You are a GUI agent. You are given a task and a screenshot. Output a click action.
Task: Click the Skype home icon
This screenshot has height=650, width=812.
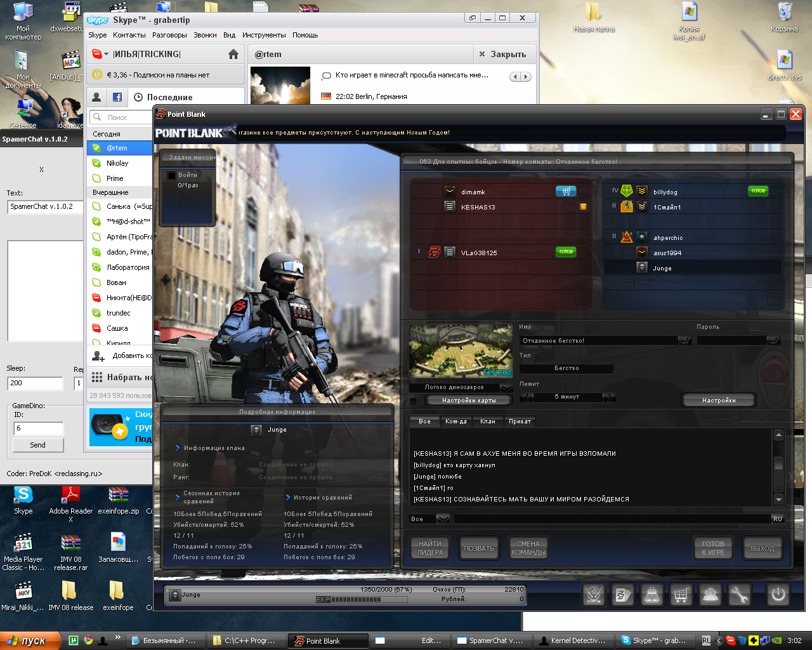tap(233, 55)
